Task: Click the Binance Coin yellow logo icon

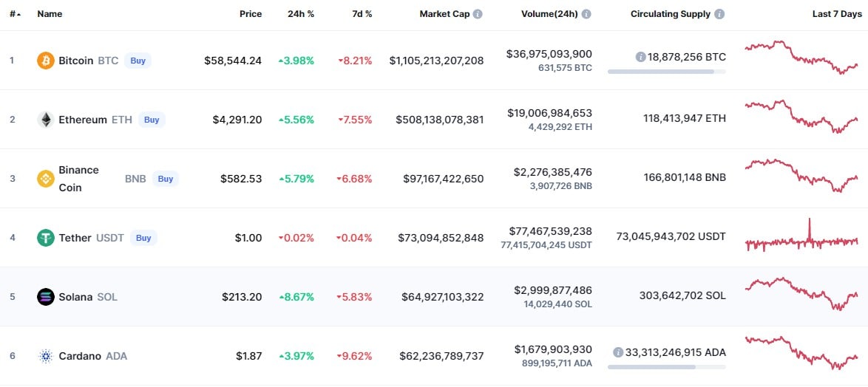Action: 45,179
